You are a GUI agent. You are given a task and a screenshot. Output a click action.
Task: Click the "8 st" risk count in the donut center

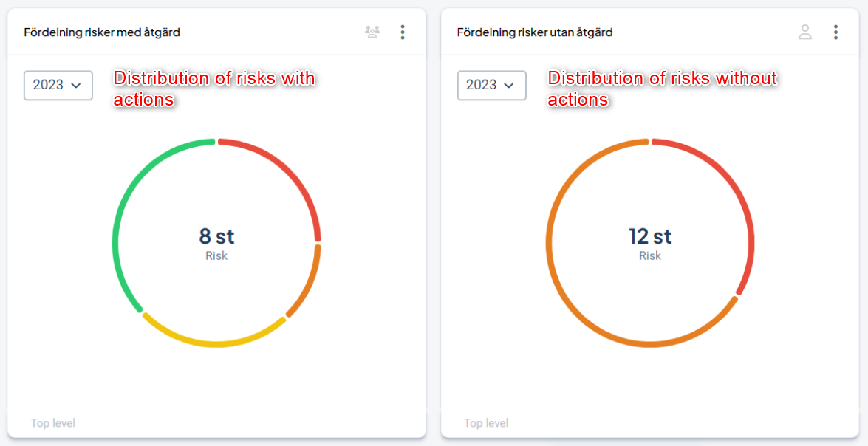click(216, 236)
